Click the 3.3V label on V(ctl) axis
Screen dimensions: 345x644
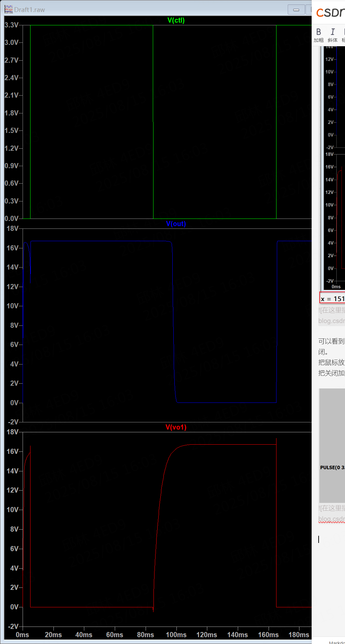[x=11, y=25]
